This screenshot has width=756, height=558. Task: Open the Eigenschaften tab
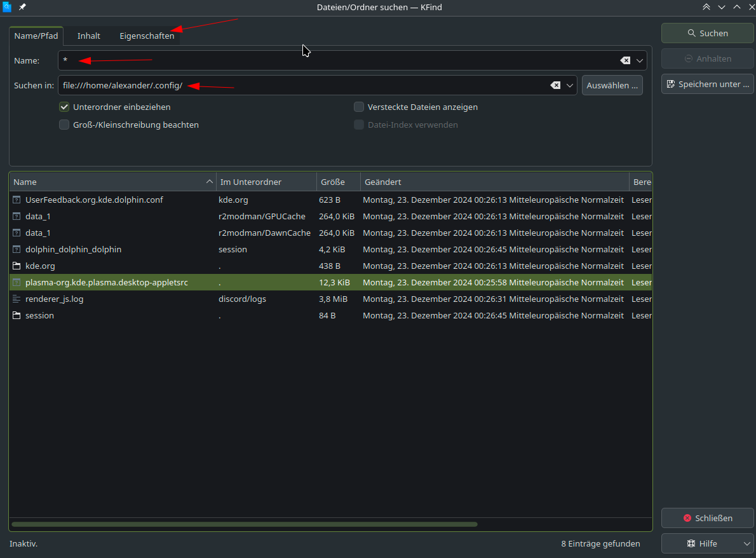click(147, 36)
